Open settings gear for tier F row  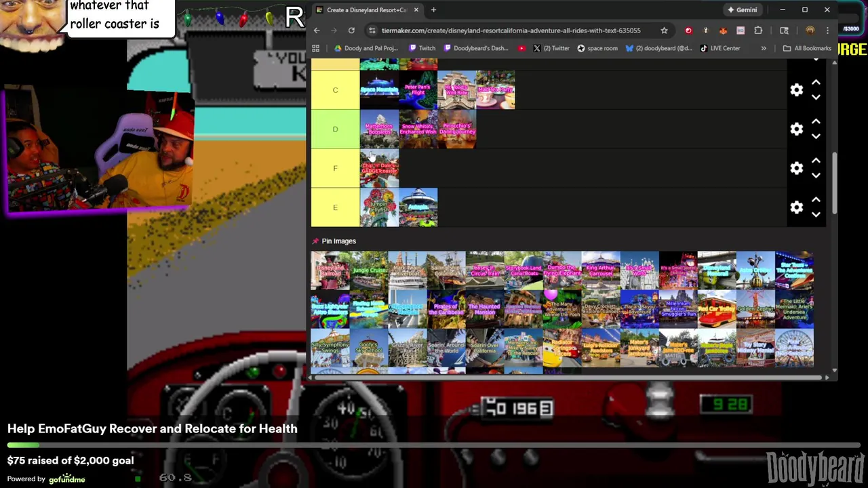pos(796,168)
